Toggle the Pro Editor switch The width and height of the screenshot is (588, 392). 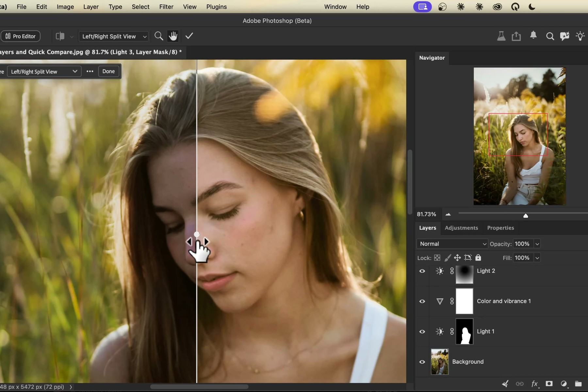tap(20, 36)
